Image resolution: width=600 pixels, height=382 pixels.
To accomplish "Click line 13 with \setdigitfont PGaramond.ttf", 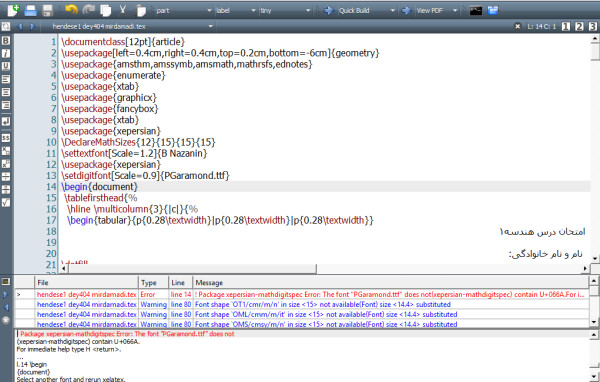I will click(x=145, y=176).
